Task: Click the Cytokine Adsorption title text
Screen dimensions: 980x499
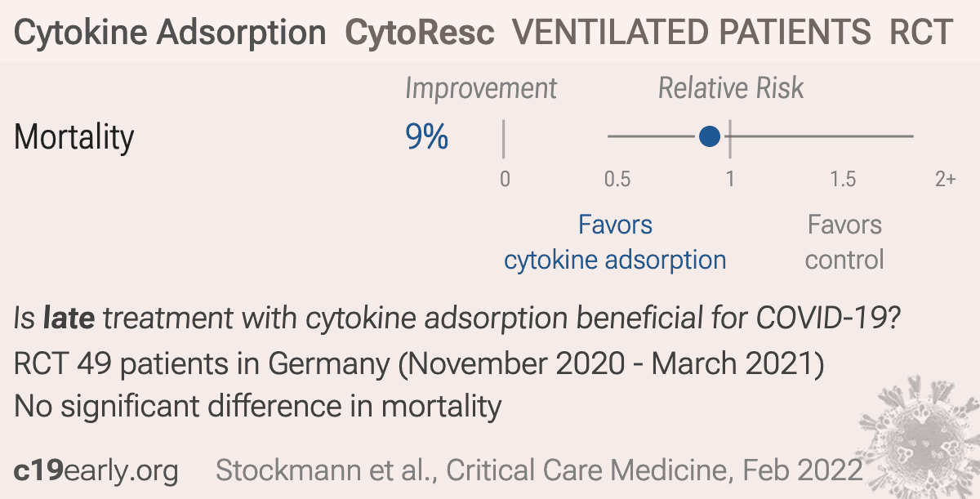Action: (x=171, y=33)
